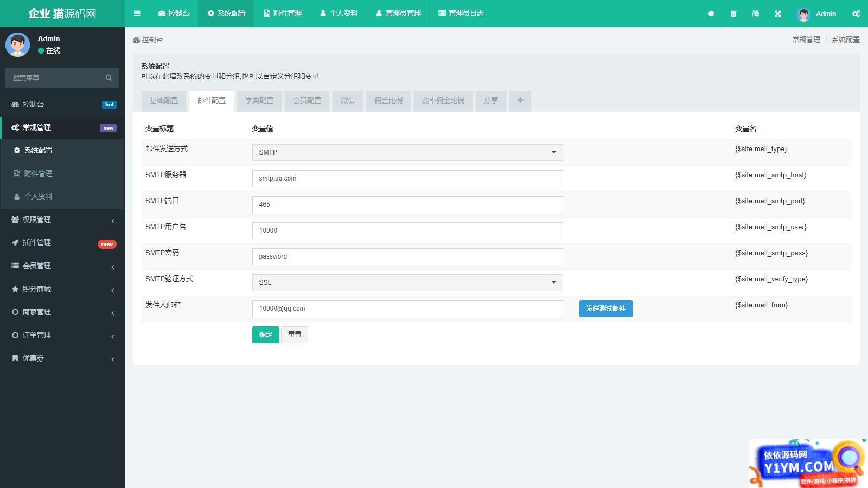The height and width of the screenshot is (488, 868).
Task: Click the language switch icon
Action: click(755, 14)
